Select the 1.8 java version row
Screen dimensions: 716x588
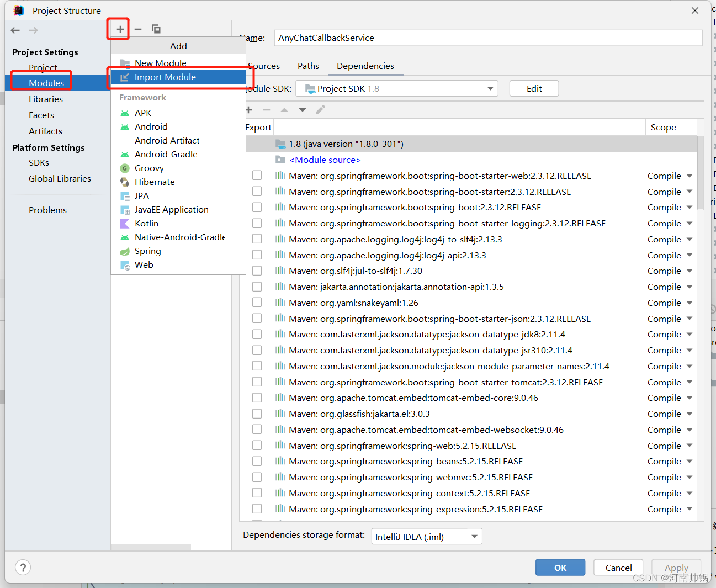pyautogui.click(x=471, y=144)
